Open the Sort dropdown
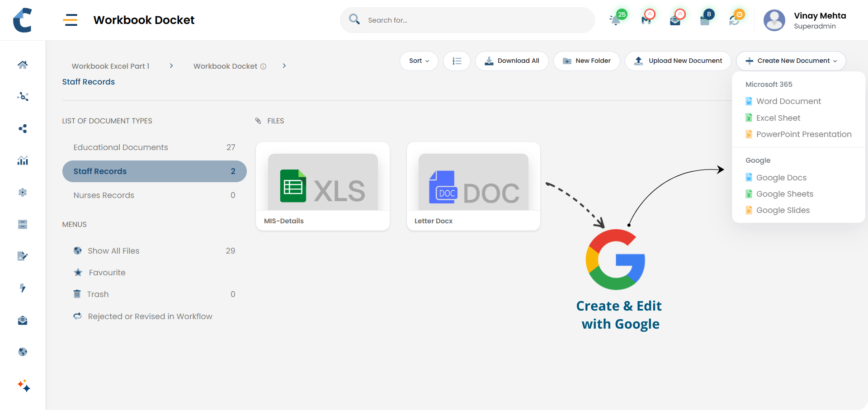This screenshot has width=868, height=410. (419, 61)
